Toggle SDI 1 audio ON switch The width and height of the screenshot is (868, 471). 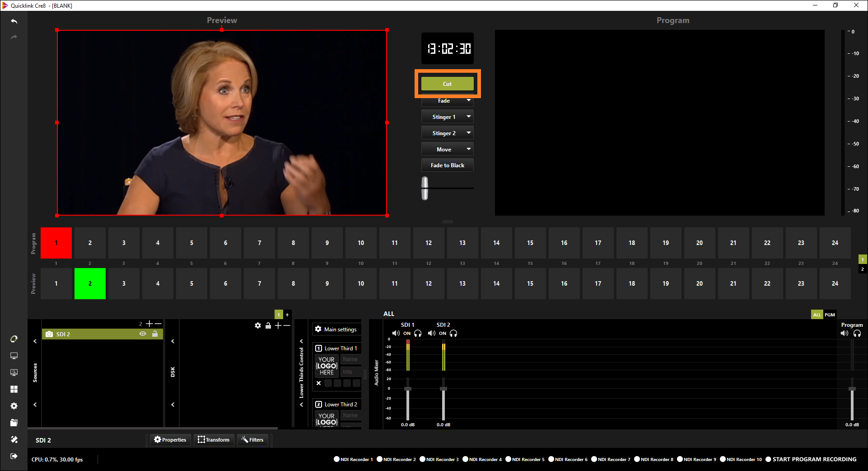407,334
